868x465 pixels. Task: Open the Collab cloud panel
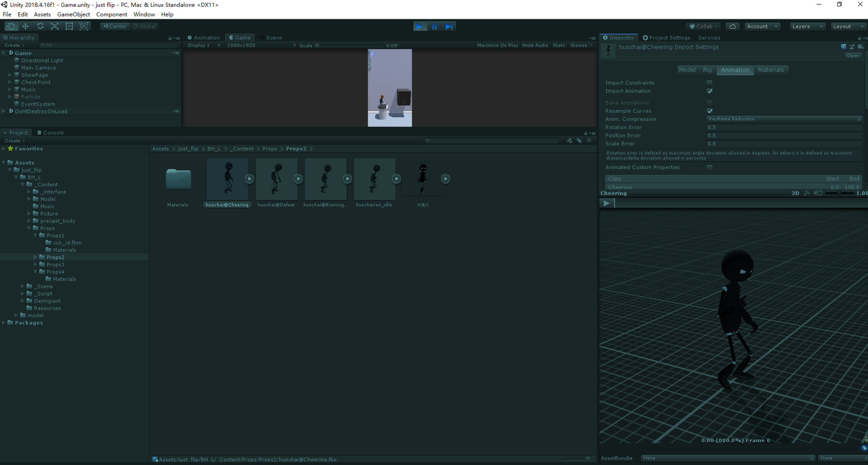click(x=732, y=26)
